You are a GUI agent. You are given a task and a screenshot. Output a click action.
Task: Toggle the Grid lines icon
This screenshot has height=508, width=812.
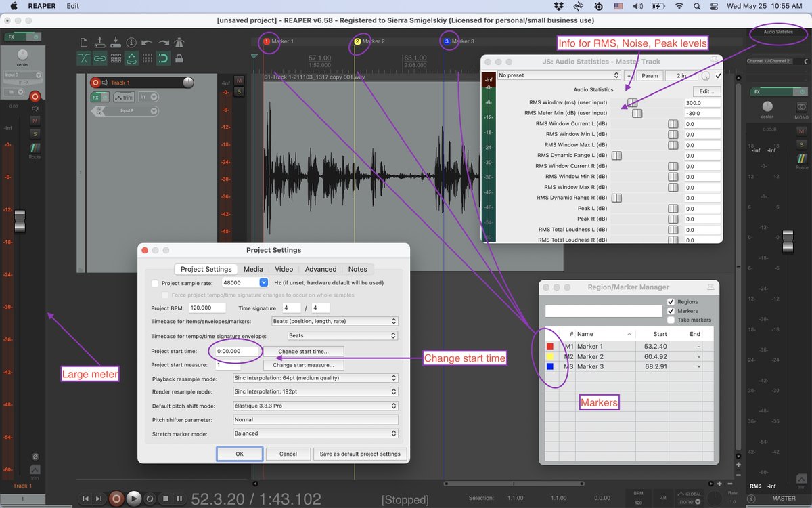click(148, 58)
